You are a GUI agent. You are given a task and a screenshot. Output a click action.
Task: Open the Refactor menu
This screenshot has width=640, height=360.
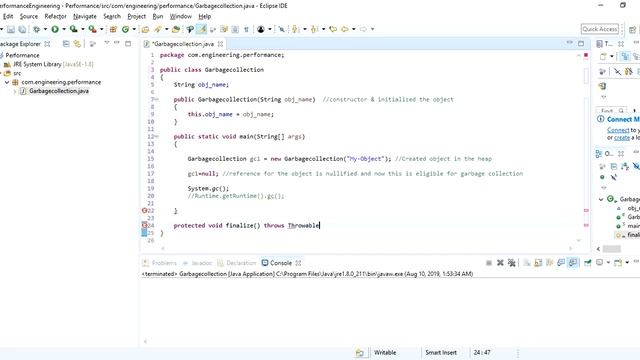click(x=56, y=16)
